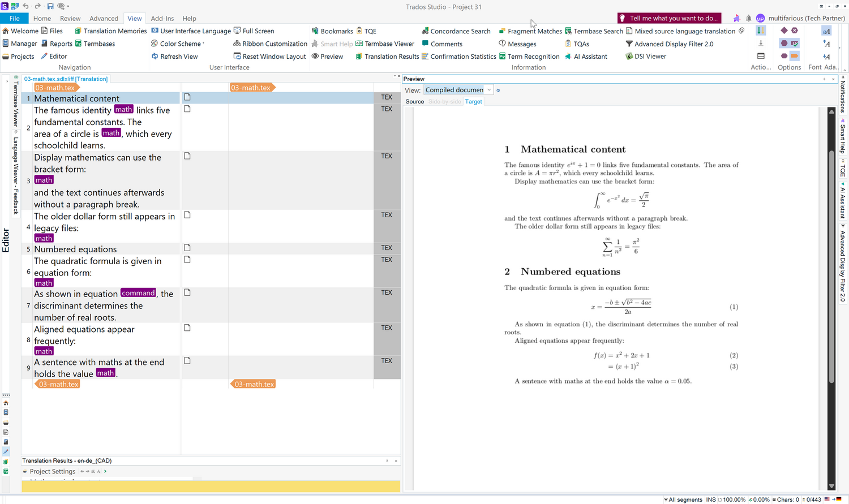
Task: Click the refresh preview button
Action: click(498, 90)
